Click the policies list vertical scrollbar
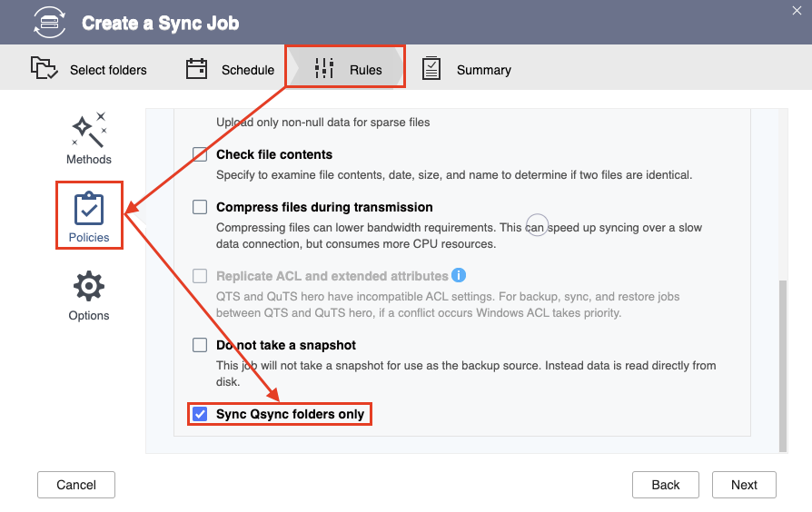The image size is (812, 512). [783, 366]
